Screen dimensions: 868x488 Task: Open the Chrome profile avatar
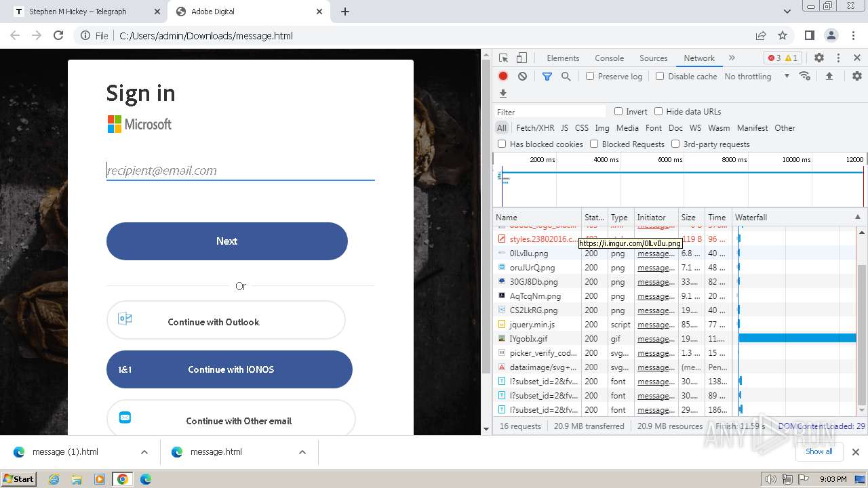pos(831,35)
